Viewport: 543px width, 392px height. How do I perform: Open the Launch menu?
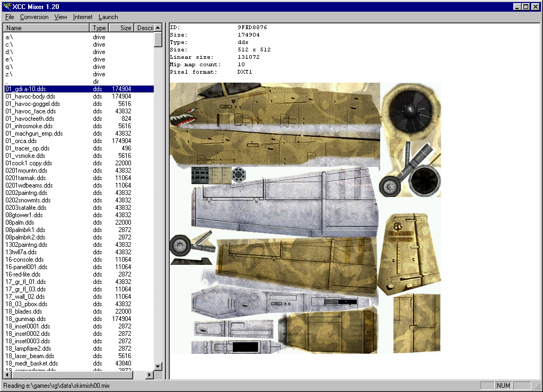click(108, 17)
